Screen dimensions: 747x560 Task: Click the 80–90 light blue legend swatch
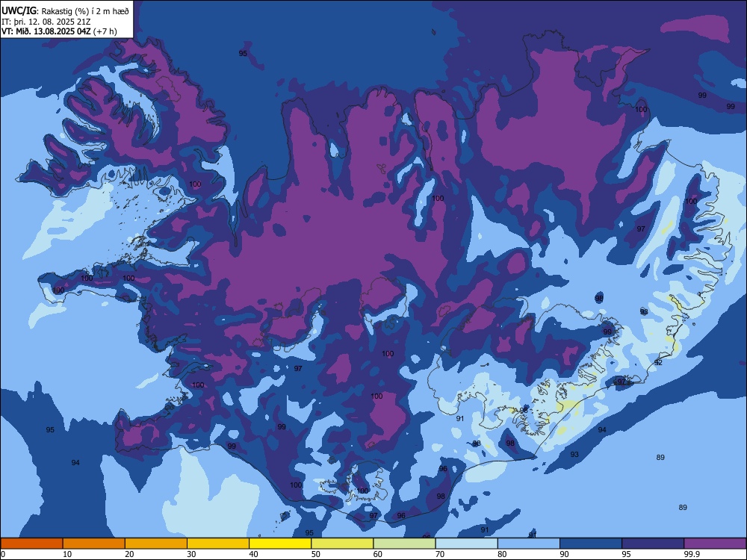tap(529, 544)
